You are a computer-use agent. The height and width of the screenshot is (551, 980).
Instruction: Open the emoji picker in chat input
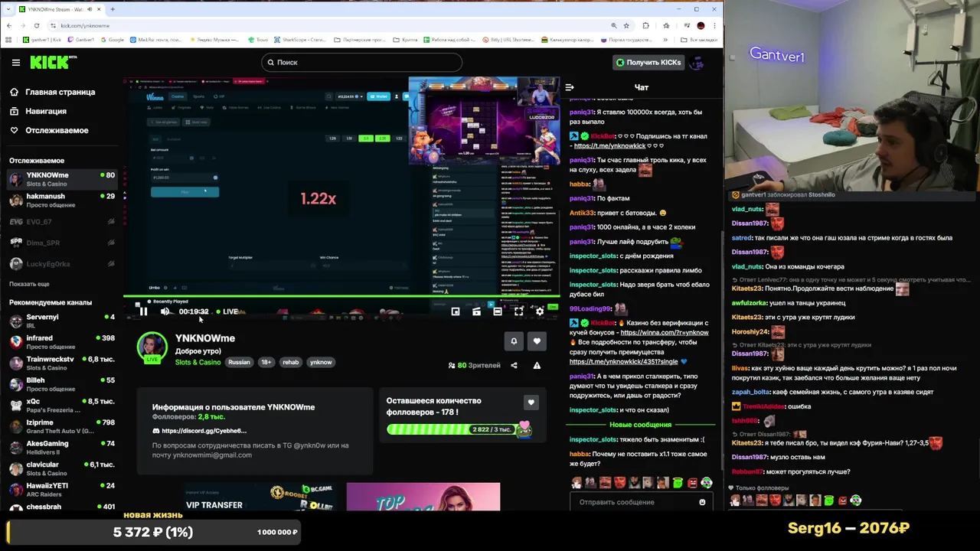(x=702, y=502)
